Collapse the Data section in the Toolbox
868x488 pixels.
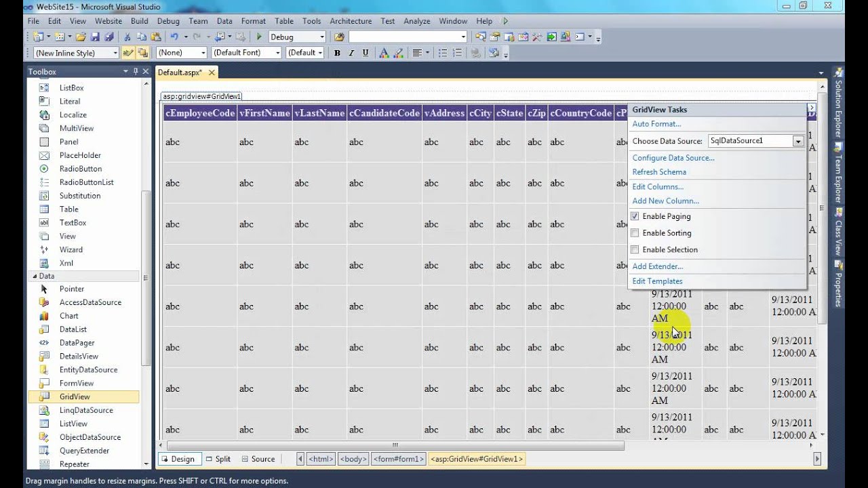35,276
